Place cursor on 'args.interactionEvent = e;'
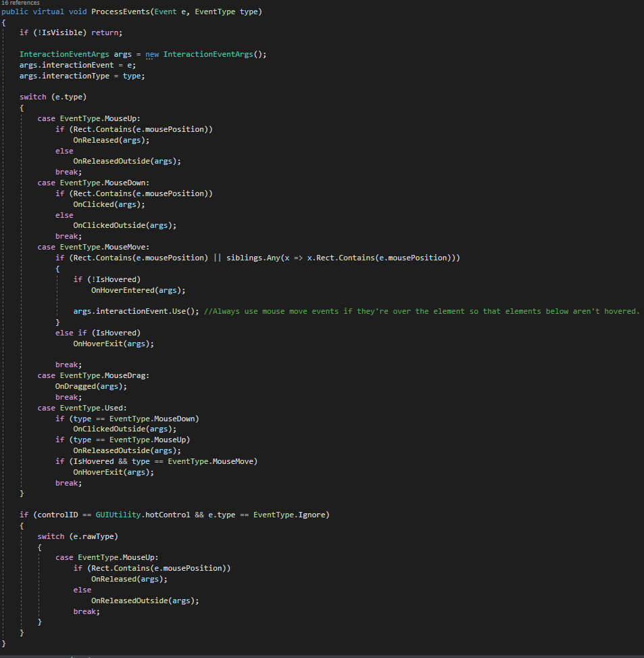Image resolution: width=644 pixels, height=658 pixels. point(78,66)
